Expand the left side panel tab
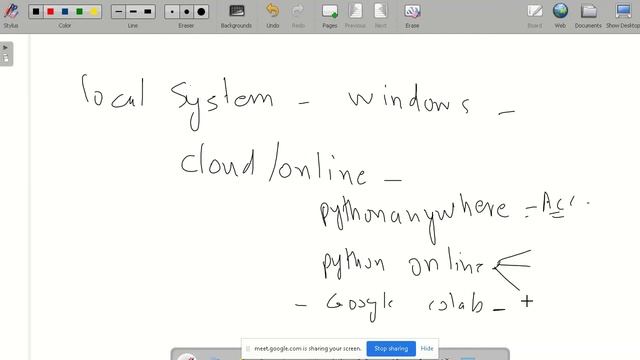 coord(6,53)
